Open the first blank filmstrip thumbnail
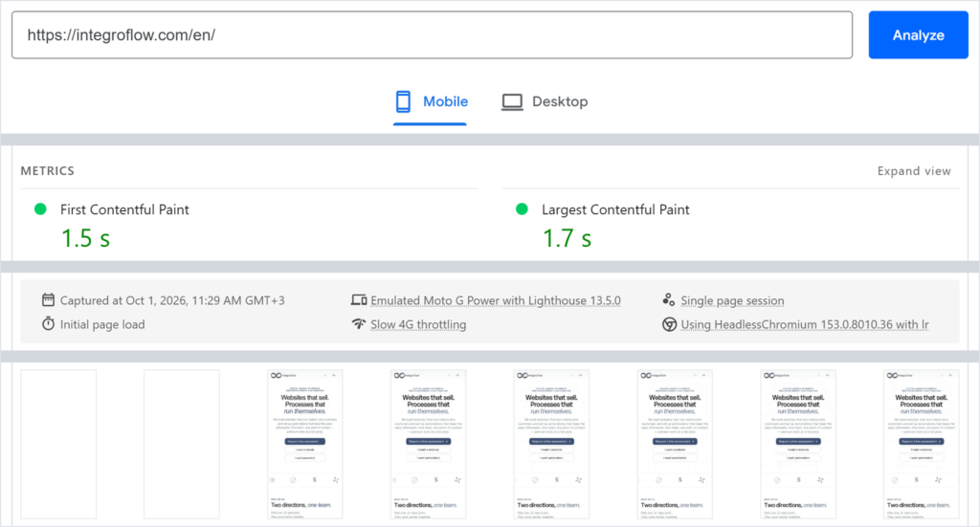The width and height of the screenshot is (980, 527). point(58,444)
